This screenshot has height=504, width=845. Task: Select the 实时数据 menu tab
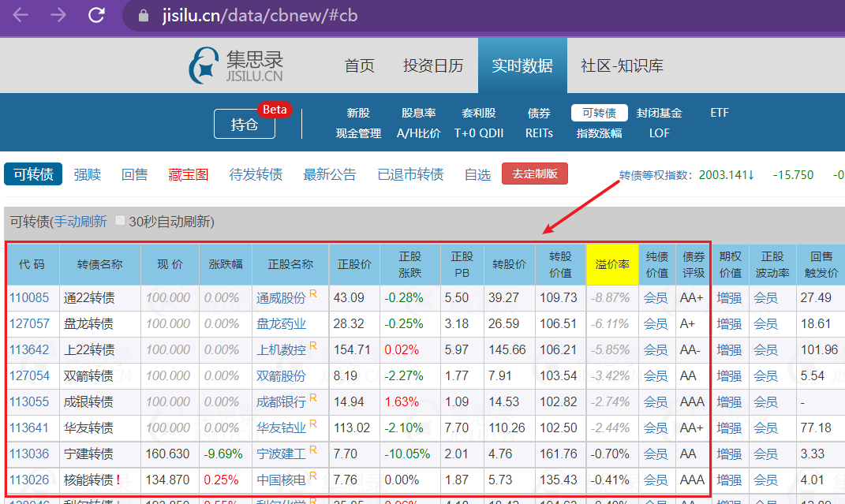[522, 65]
